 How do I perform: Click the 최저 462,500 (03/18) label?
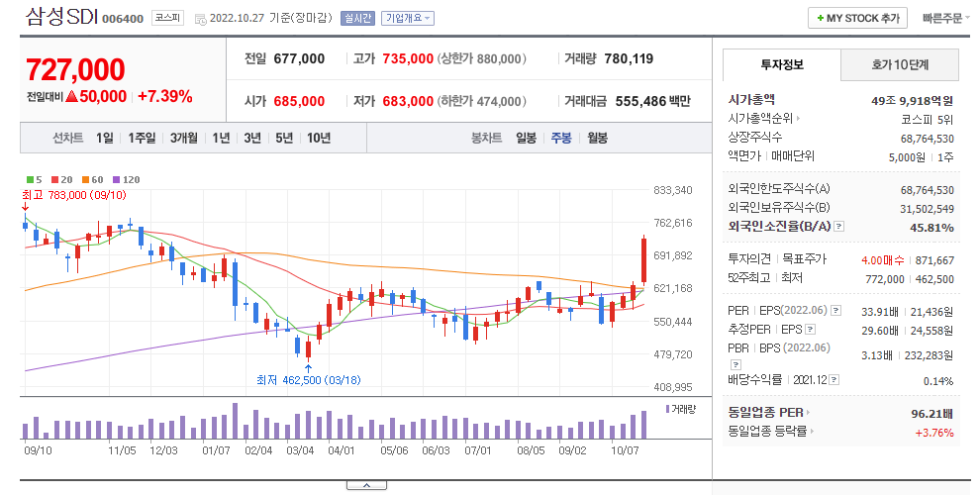(x=308, y=380)
